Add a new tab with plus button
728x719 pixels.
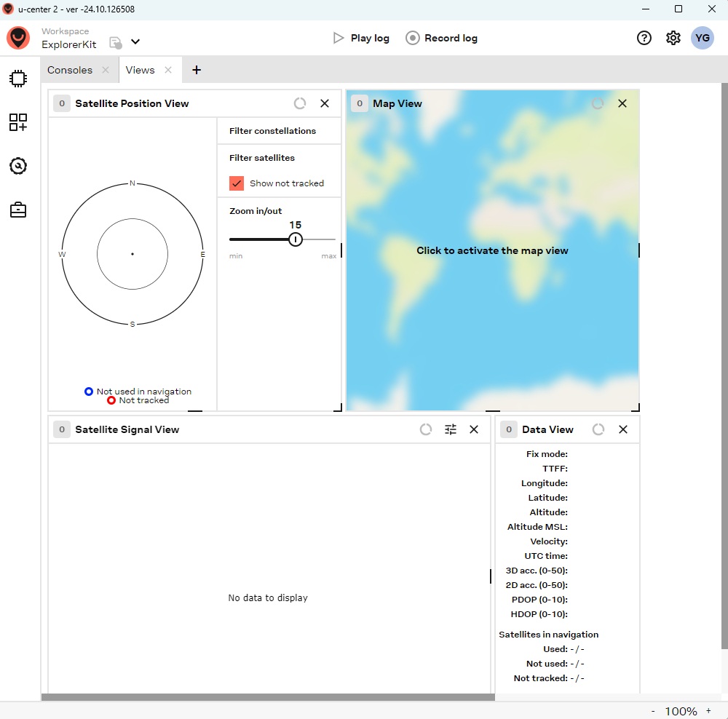pyautogui.click(x=197, y=70)
